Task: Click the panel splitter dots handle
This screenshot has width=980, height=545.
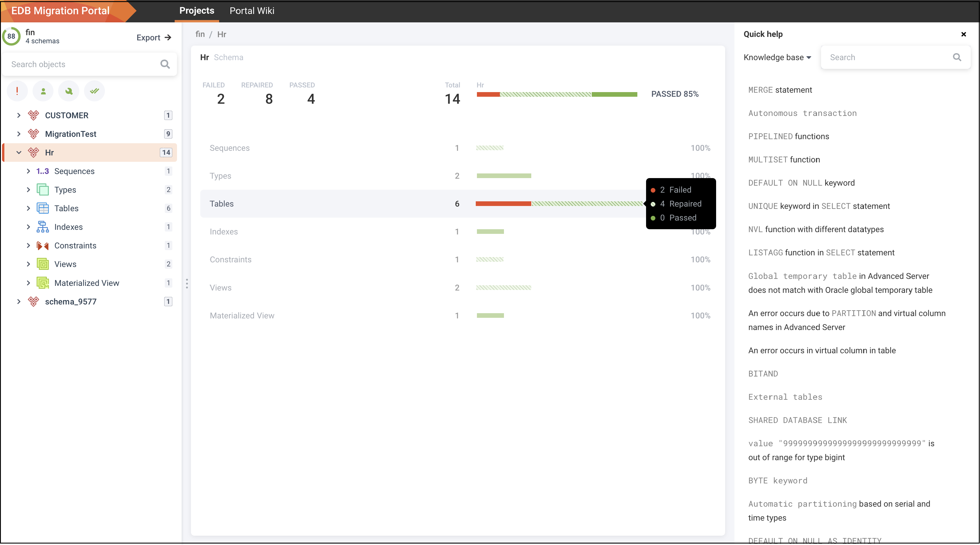Action: pyautogui.click(x=187, y=283)
